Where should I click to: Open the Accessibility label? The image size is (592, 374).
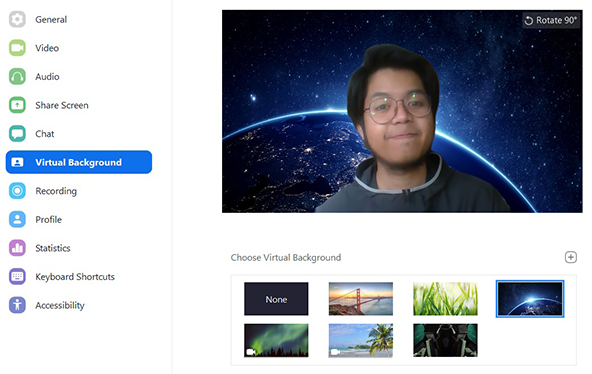(x=60, y=305)
